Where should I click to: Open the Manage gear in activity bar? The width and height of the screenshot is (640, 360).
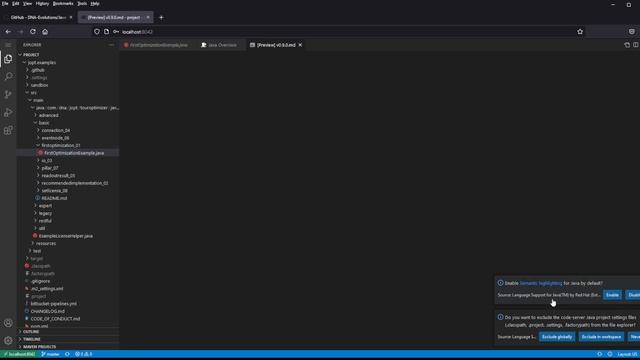click(x=8, y=340)
